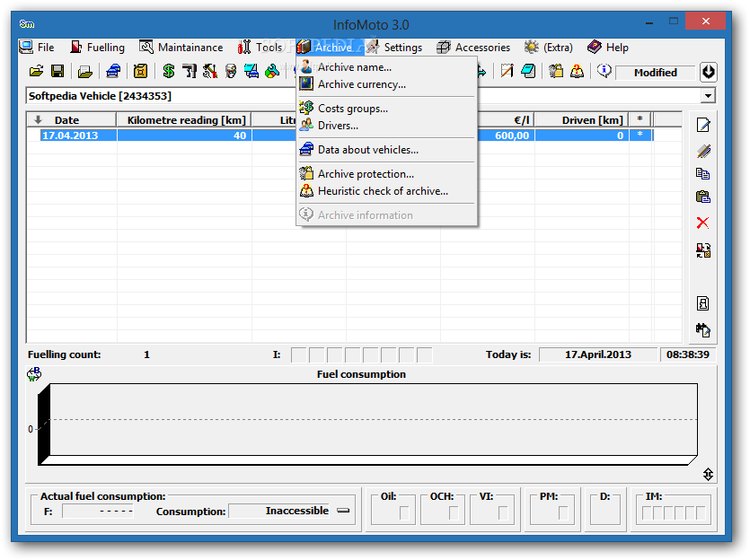Click the Date column header
Image resolution: width=750 pixels, height=560 pixels.
pos(71,120)
